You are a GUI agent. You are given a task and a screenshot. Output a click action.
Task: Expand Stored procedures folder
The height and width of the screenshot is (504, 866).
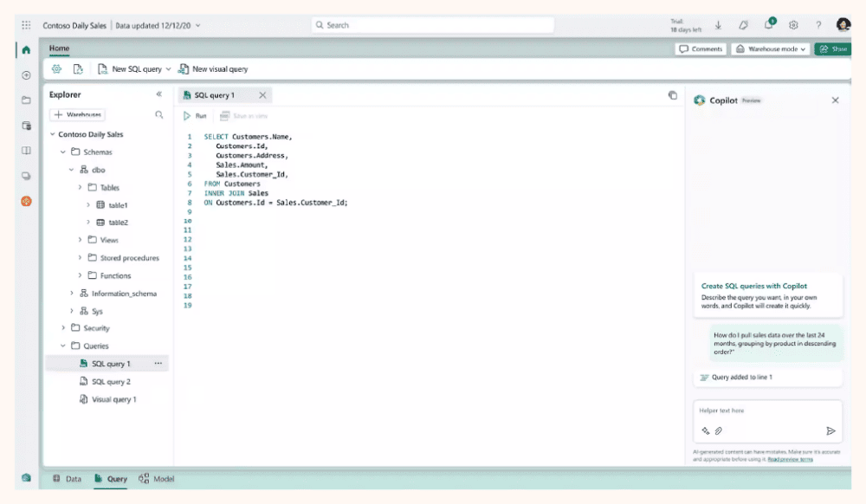pos(80,257)
